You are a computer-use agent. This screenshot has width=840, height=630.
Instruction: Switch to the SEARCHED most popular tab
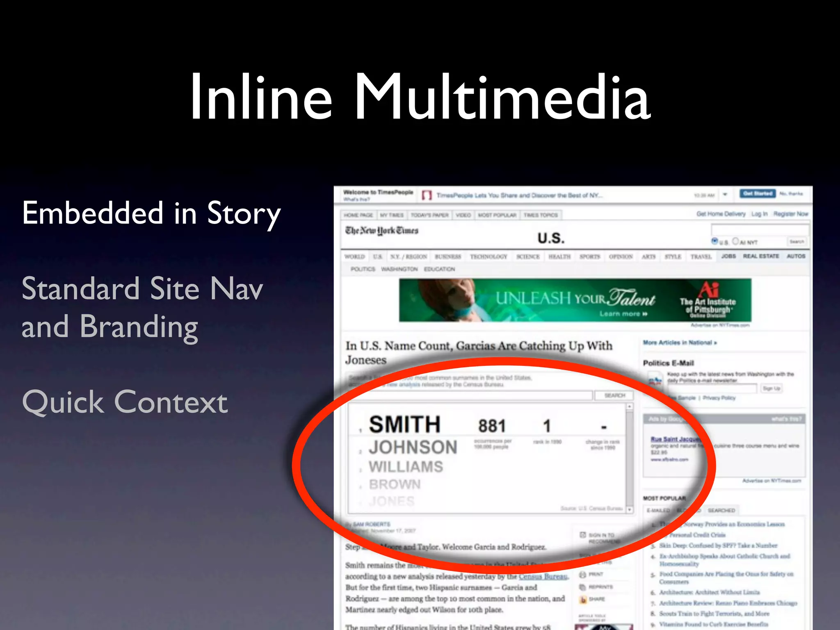[721, 510]
